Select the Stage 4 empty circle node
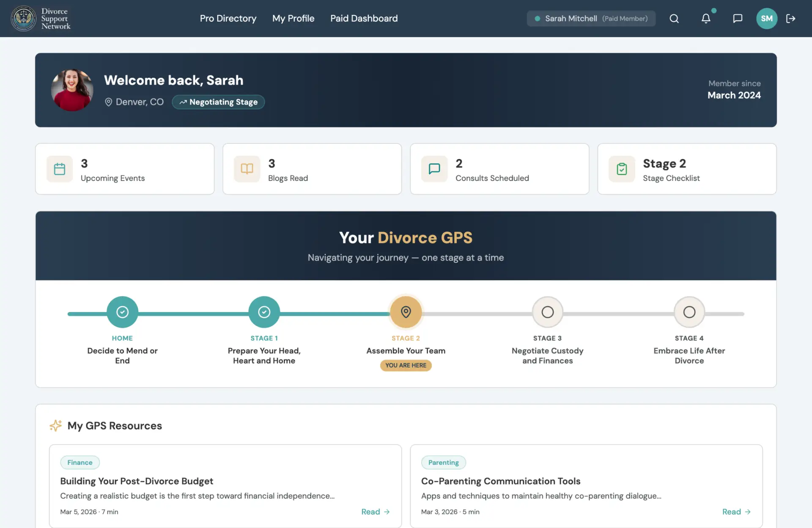Screen dimensions: 812x528 tap(689, 312)
